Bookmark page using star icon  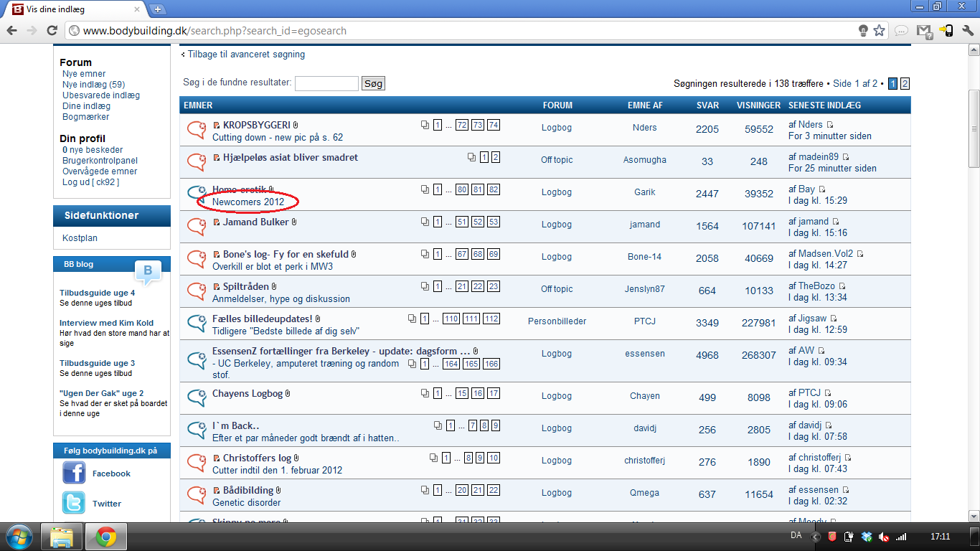[879, 31]
